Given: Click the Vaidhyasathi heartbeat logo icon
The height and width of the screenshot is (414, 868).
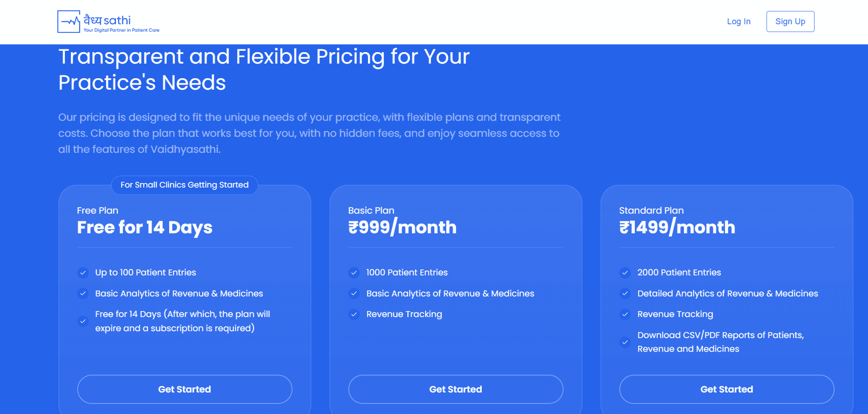Looking at the screenshot, I should [69, 22].
